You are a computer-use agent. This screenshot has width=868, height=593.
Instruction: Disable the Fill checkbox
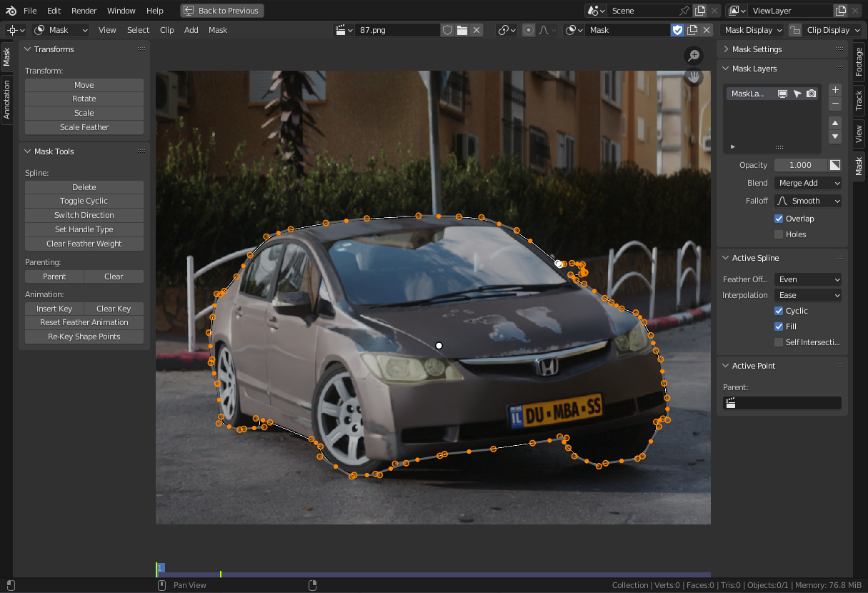coord(779,327)
